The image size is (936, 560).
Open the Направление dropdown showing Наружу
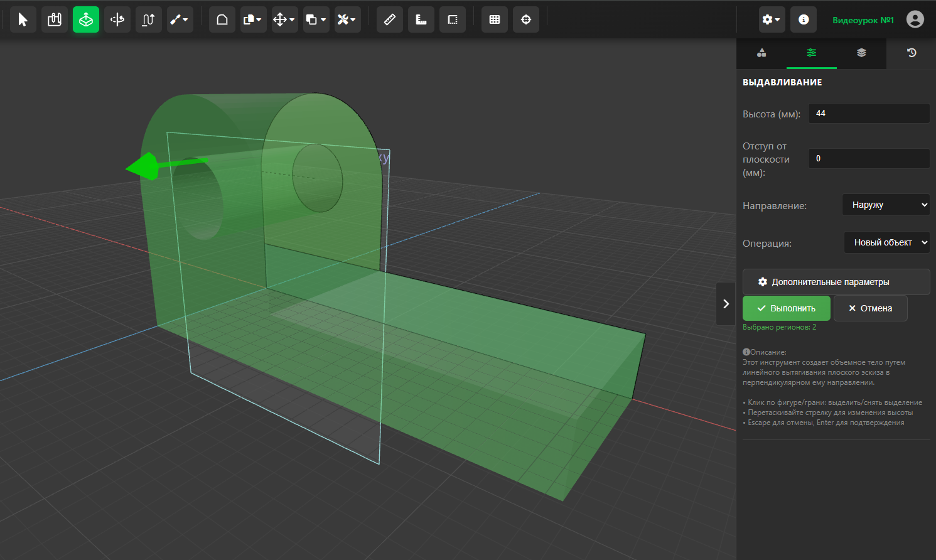click(x=886, y=205)
